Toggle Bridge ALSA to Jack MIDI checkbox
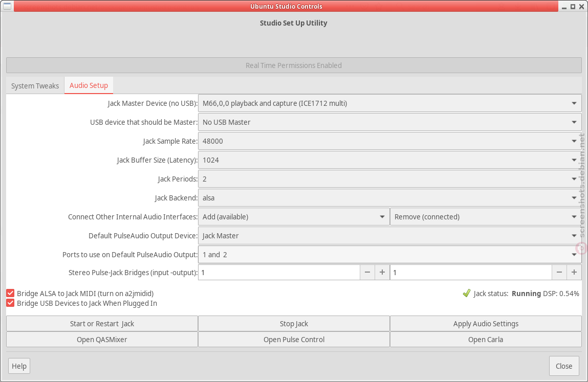This screenshot has width=588, height=382. [11, 293]
